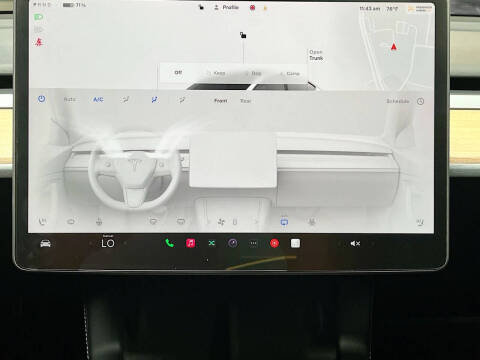The image size is (480, 360).
Task: Lower cabin temperature with arrow left of LO
Action: 91,244
